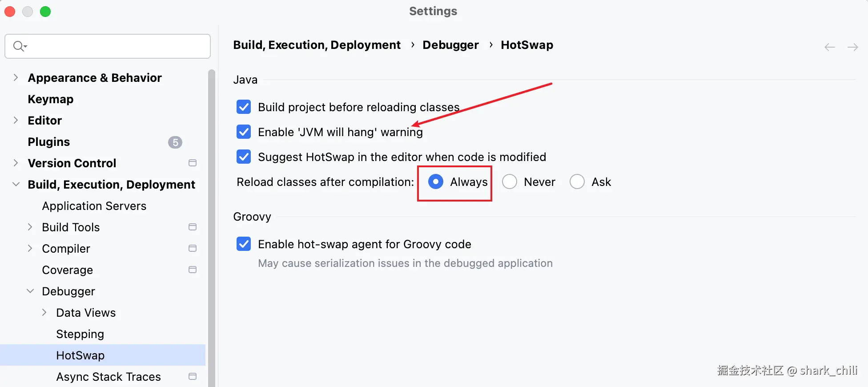The width and height of the screenshot is (868, 387).
Task: Click the back navigation arrow
Action: (x=829, y=47)
